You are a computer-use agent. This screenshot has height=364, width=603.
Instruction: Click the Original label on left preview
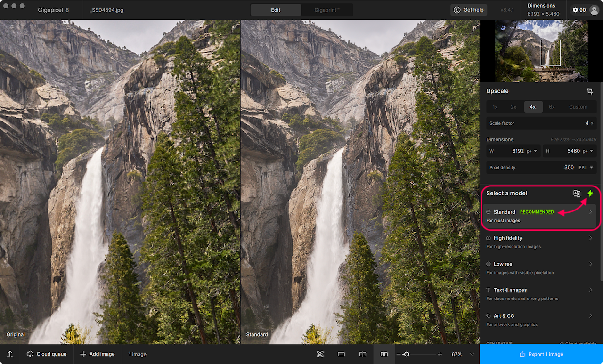pyautogui.click(x=16, y=335)
